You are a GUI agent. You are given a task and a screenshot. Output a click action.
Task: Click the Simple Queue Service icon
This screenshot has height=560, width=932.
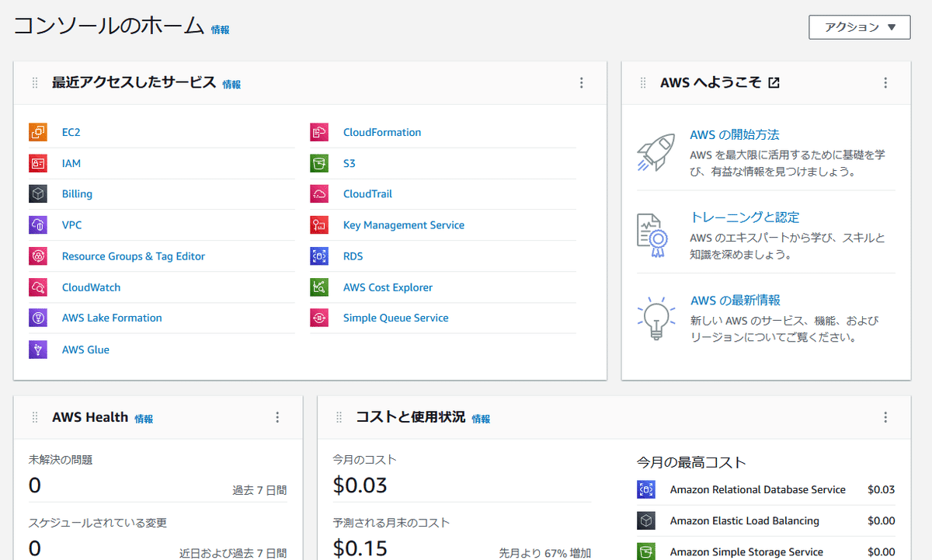(319, 318)
